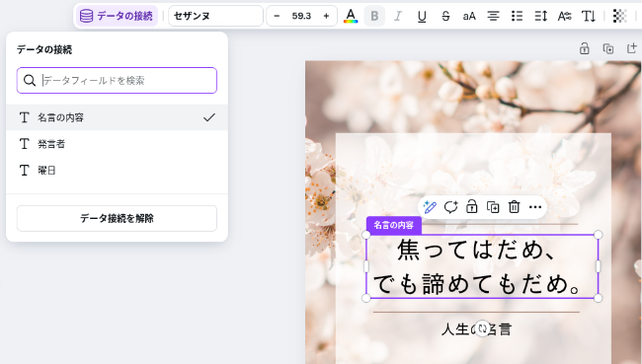
Task: Increase font size with plus button
Action: tap(326, 16)
